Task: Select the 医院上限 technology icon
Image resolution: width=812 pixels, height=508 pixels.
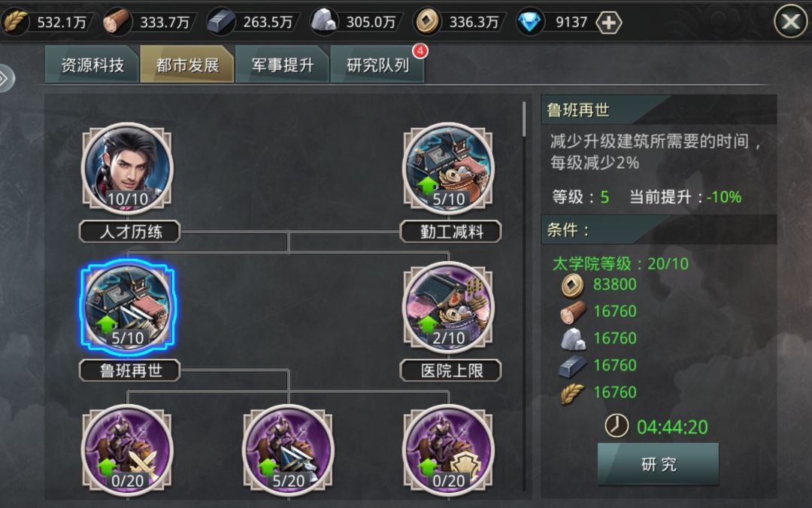Action: click(x=448, y=307)
